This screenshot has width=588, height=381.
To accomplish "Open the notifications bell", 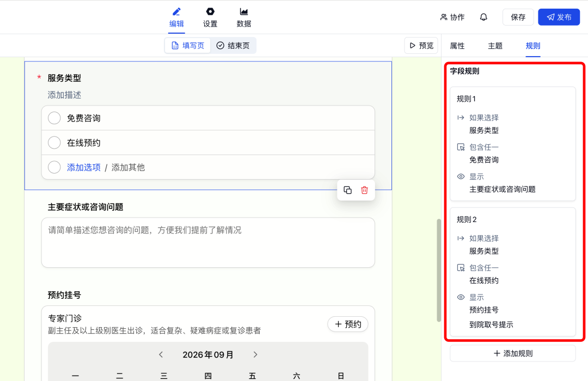I will point(483,17).
